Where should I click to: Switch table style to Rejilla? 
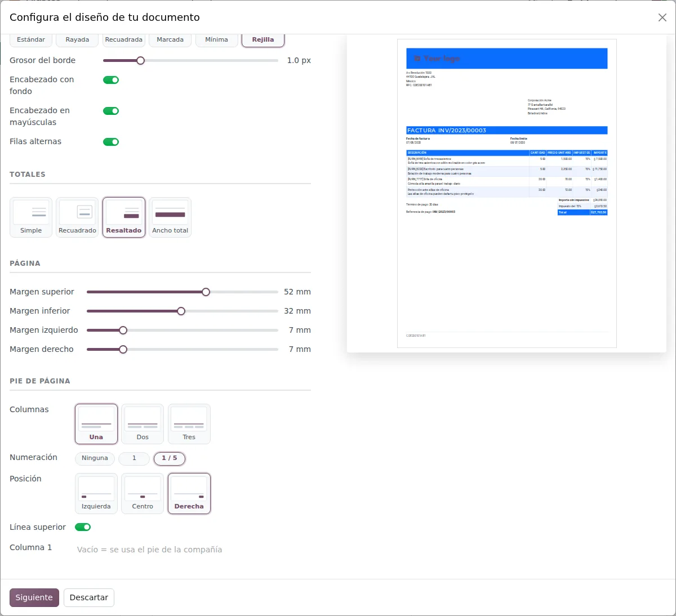[x=263, y=40]
